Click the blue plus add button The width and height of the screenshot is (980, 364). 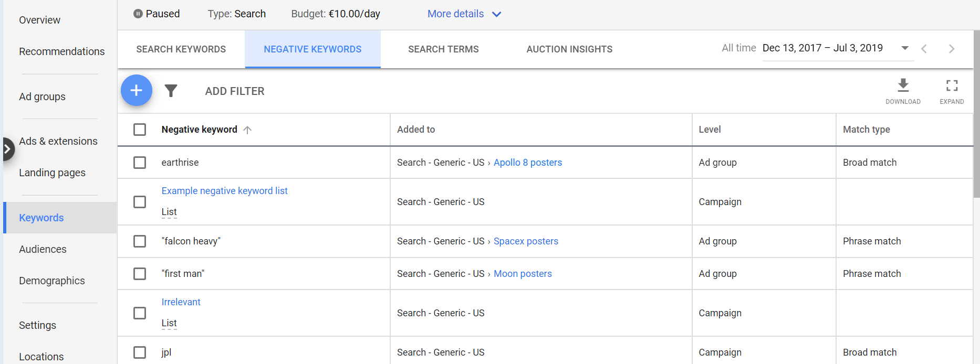[137, 90]
